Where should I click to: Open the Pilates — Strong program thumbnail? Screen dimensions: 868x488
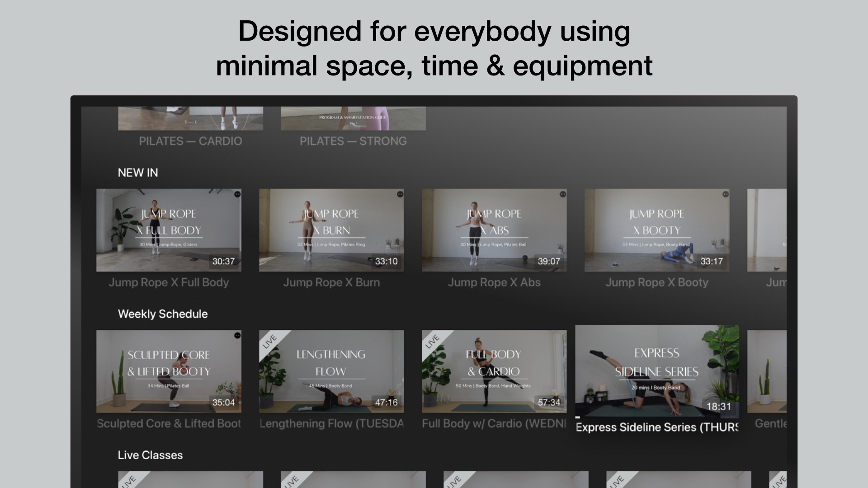click(x=354, y=118)
